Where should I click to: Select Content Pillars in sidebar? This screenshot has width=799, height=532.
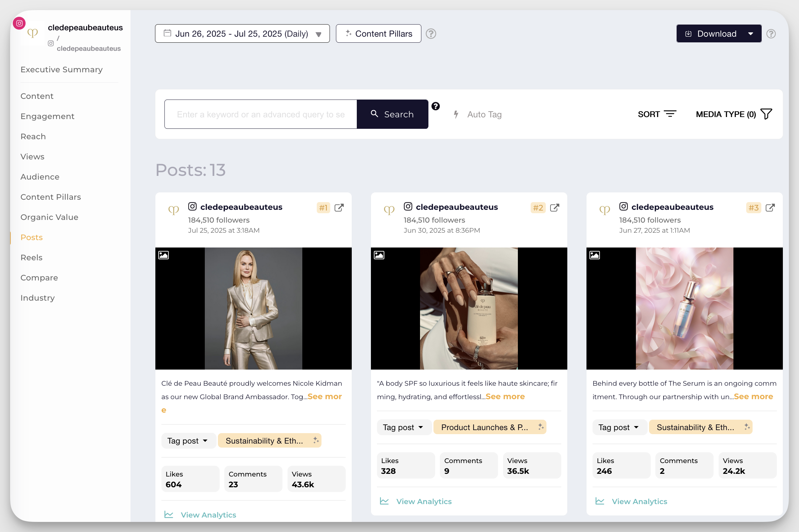(50, 197)
